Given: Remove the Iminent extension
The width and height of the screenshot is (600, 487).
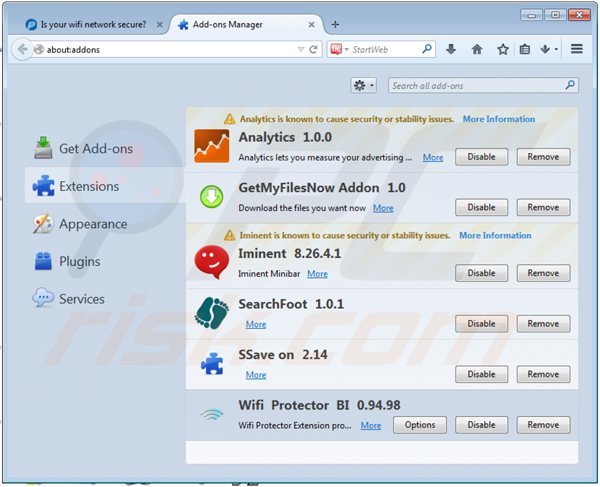Looking at the screenshot, I should pos(543,273).
